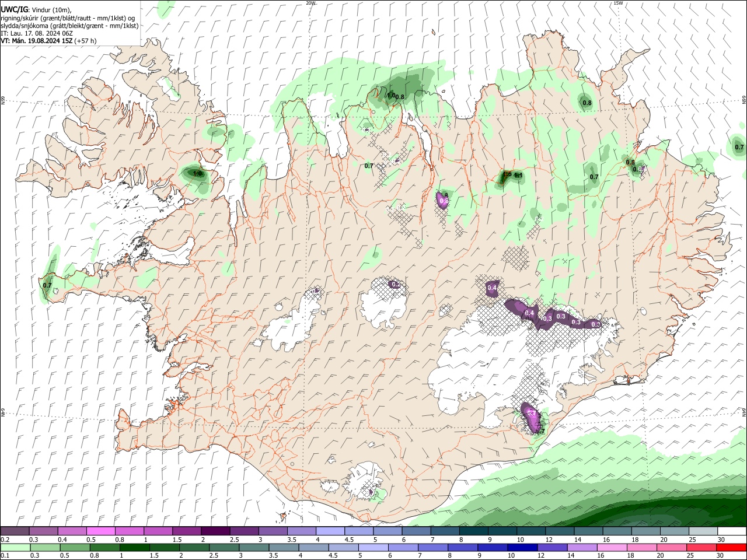The height and width of the screenshot is (560, 747).
Task: Click the '1.5' precipitation value on the map
Action: tap(507, 174)
